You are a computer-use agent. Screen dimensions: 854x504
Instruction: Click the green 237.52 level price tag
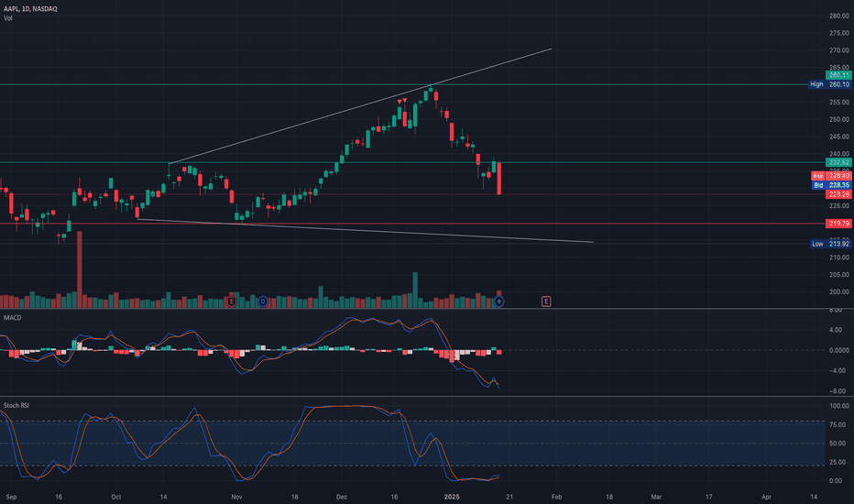838,162
